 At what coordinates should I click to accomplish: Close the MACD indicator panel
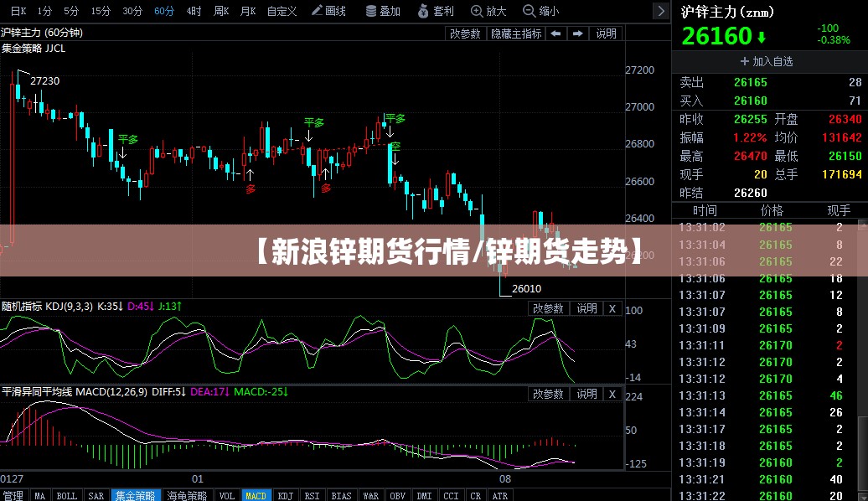[612, 394]
